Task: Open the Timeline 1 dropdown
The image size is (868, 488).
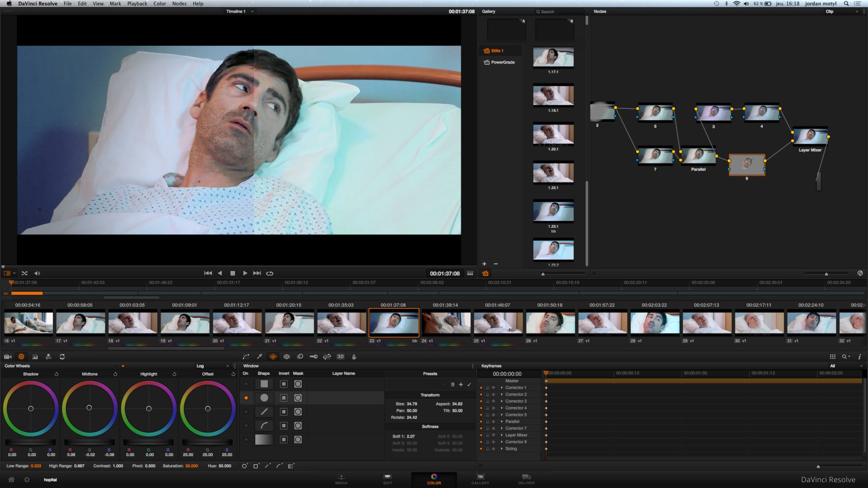Action: pos(252,11)
